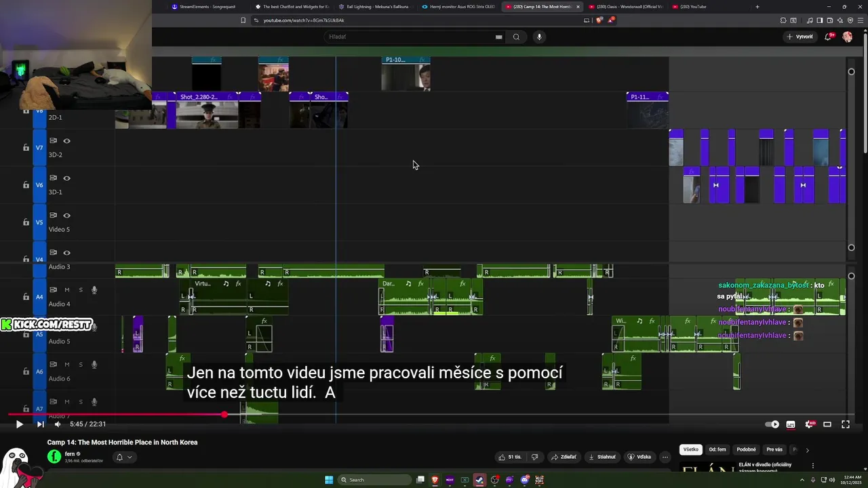868x488 pixels.
Task: Select the Všetko filter chip
Action: 690,449
